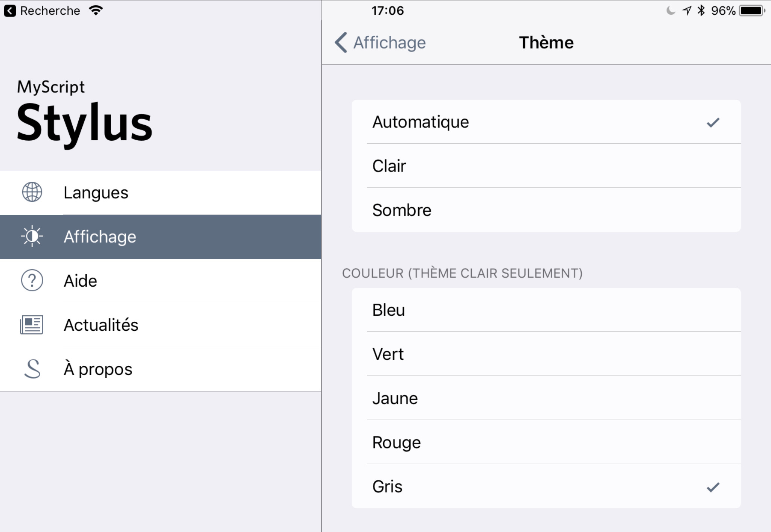Viewport: 771px width, 532px height.
Task: Tap the Bluetooth status icon
Action: (x=701, y=11)
